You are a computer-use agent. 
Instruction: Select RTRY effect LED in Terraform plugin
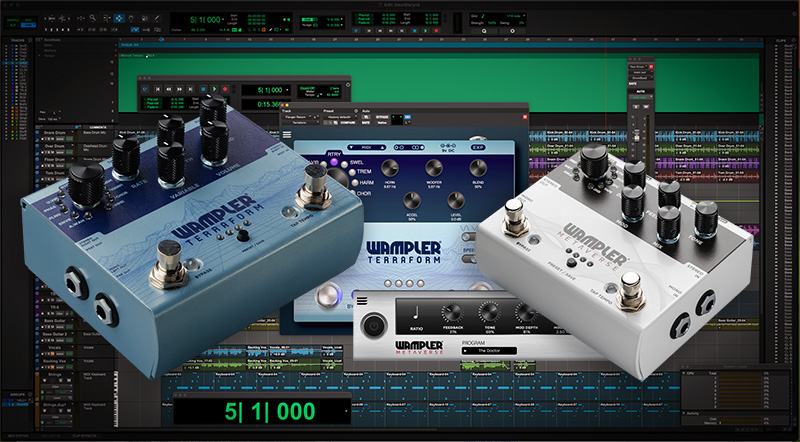coord(334,162)
